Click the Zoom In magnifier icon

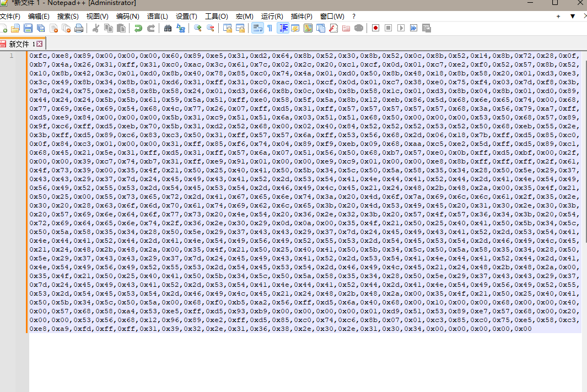tap(198, 28)
